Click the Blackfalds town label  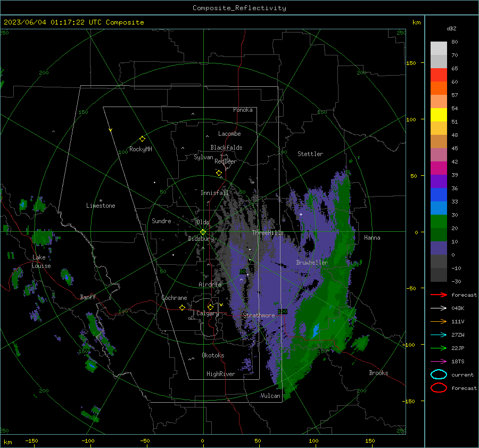click(226, 148)
